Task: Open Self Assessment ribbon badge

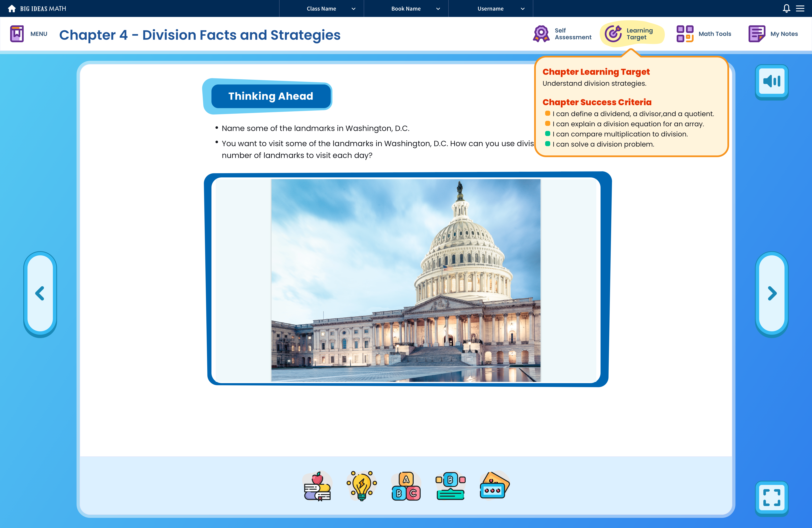Action: click(x=541, y=34)
